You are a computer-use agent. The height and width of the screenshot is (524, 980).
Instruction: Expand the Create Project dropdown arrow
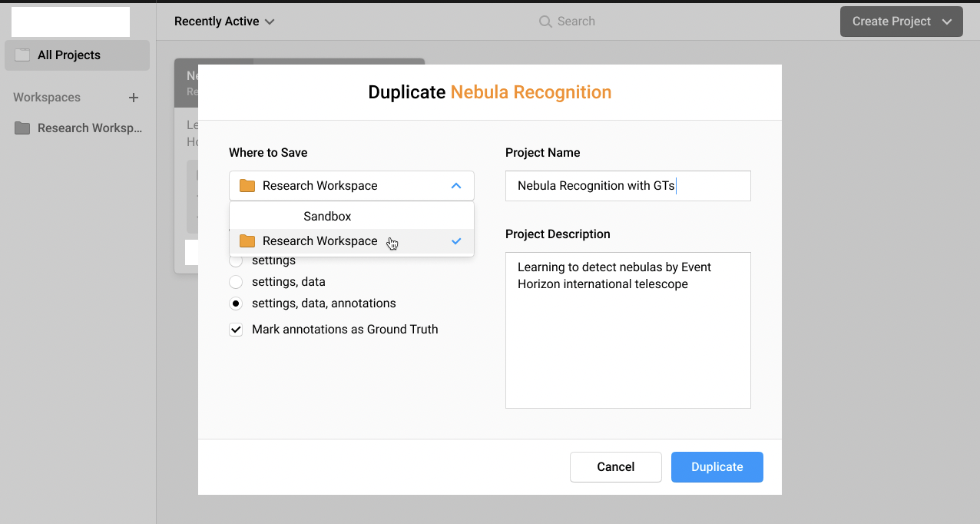[947, 22]
